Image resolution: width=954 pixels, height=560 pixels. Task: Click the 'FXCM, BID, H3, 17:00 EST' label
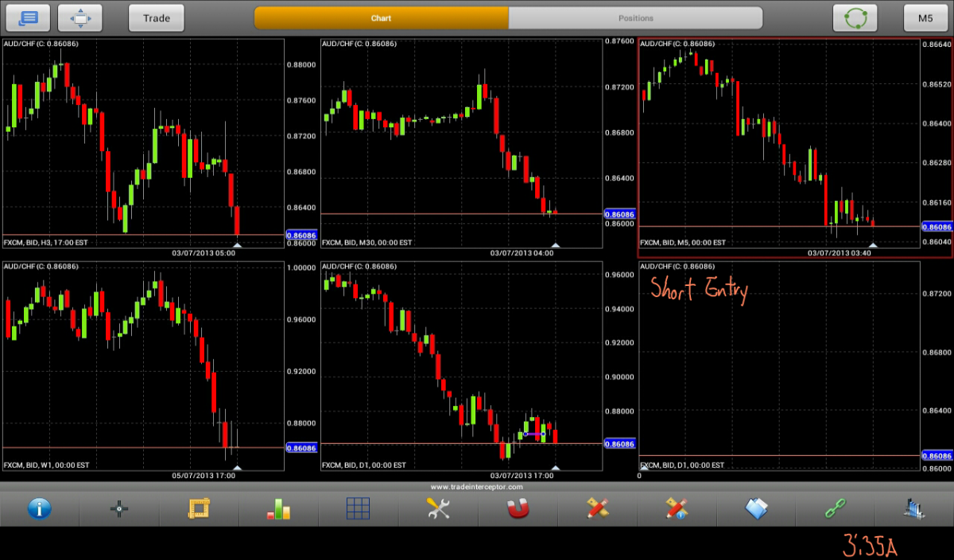click(46, 242)
